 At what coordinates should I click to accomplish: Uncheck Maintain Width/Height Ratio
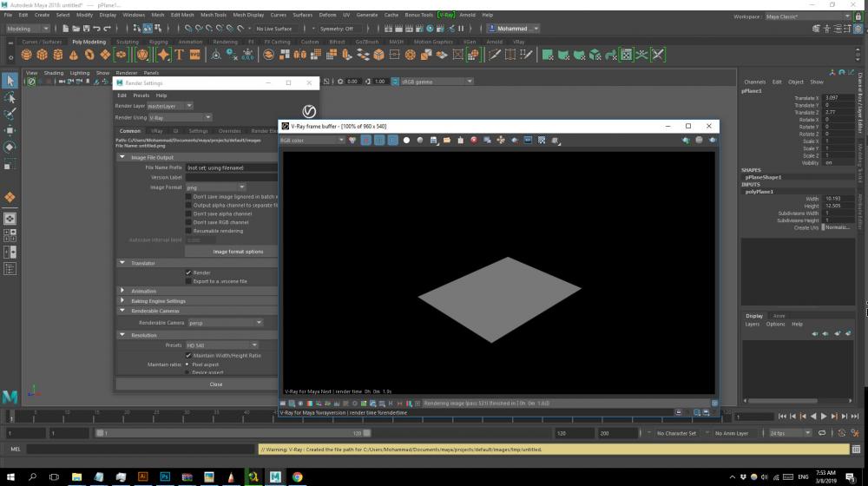click(x=188, y=355)
